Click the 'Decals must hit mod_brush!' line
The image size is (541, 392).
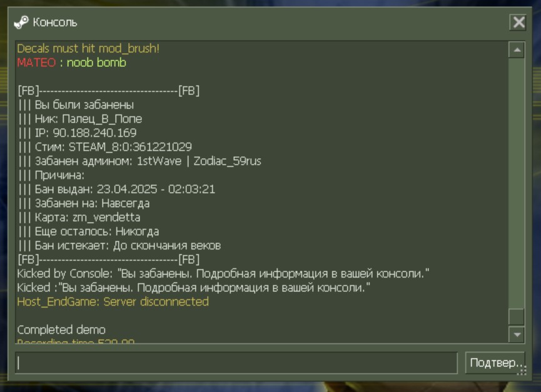(88, 48)
